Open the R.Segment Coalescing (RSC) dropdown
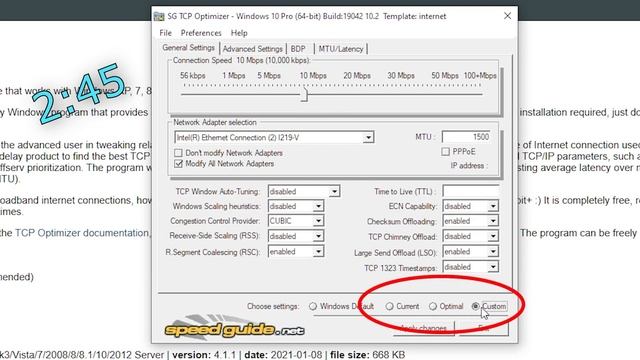The height and width of the screenshot is (360, 640). 318,252
